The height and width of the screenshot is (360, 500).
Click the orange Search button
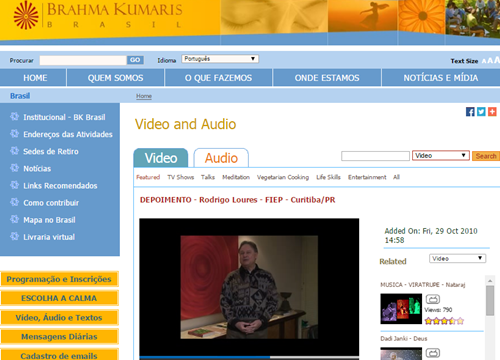pyautogui.click(x=486, y=156)
